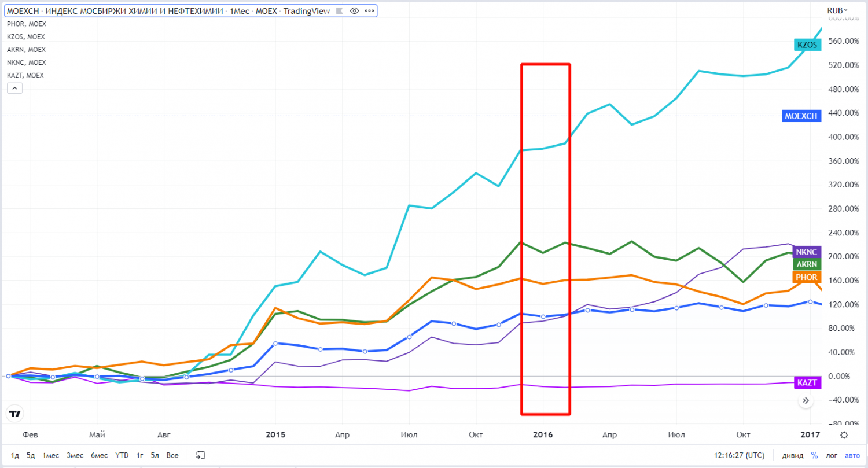Click the MOEXCH blue axis label
This screenshot has height=468, width=868.
pyautogui.click(x=801, y=116)
